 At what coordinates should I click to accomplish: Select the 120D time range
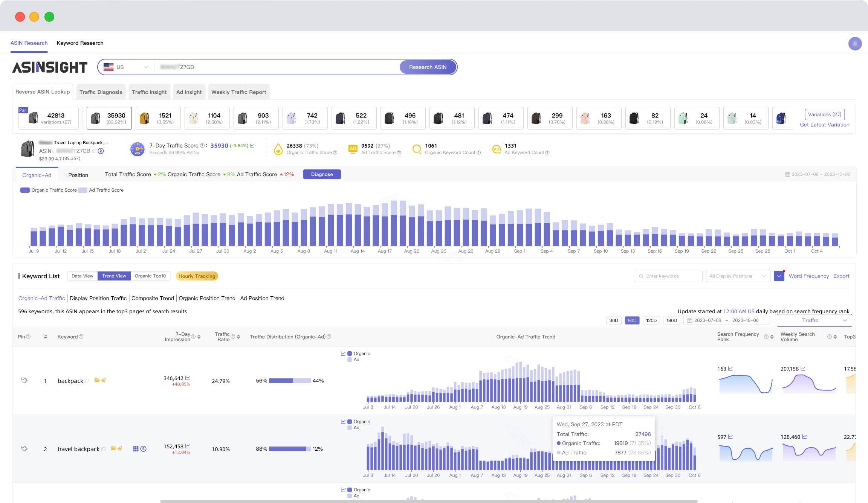(651, 320)
